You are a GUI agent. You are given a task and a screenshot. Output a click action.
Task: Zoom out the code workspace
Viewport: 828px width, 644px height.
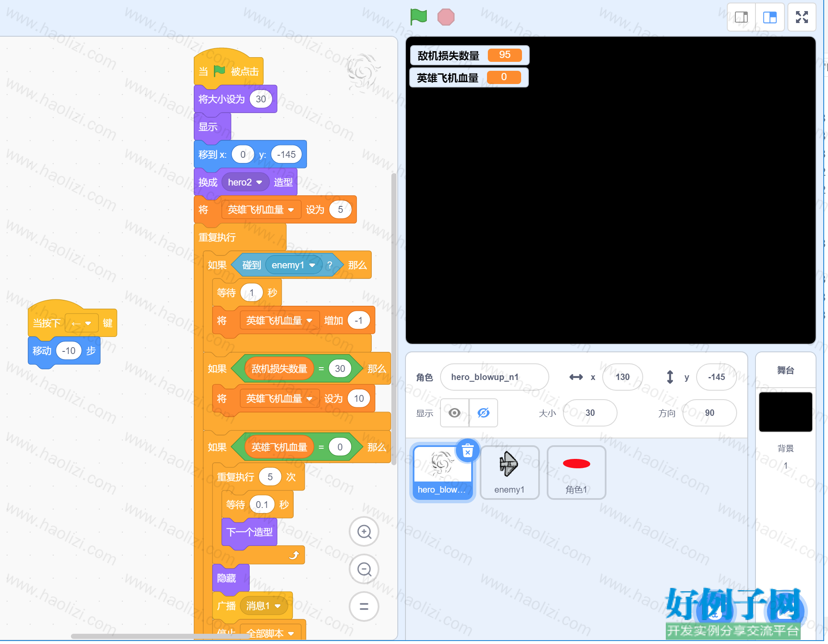pos(364,569)
